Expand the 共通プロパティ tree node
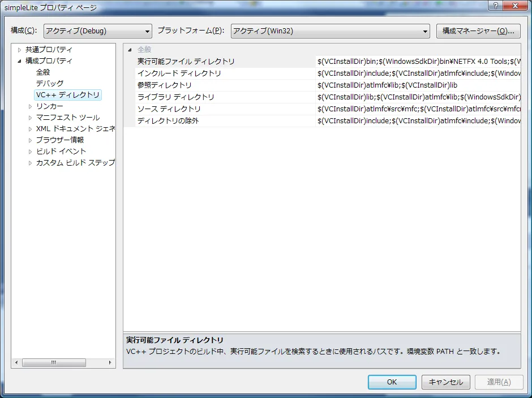The width and height of the screenshot is (532, 398). coord(19,50)
